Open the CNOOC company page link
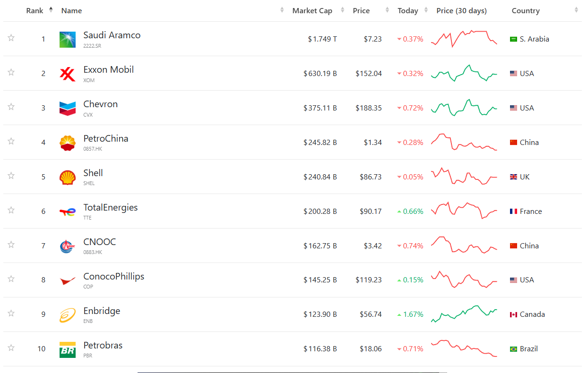Image resolution: width=588 pixels, height=373 pixels. click(100, 242)
